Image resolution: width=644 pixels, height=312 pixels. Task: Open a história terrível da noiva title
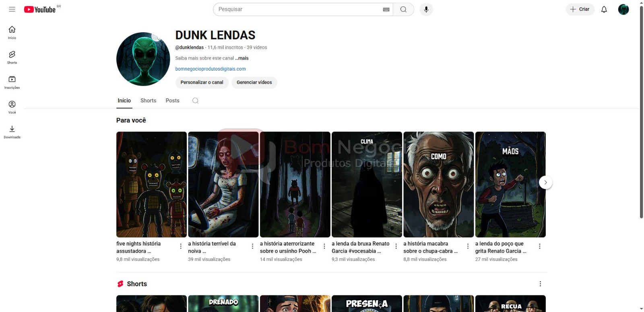point(212,247)
